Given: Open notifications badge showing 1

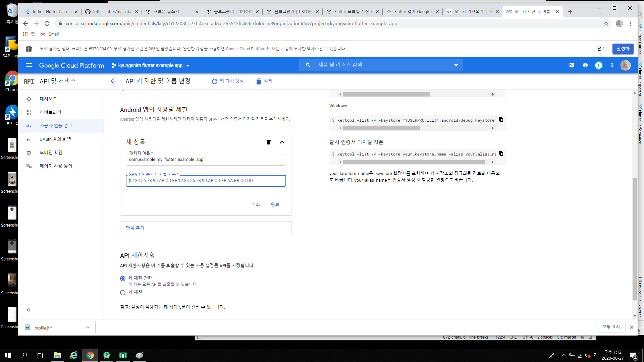Looking at the screenshot, I should click(x=599, y=65).
